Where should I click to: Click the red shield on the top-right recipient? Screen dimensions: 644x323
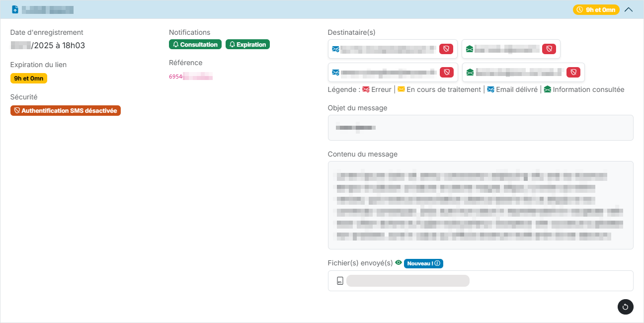click(x=549, y=49)
